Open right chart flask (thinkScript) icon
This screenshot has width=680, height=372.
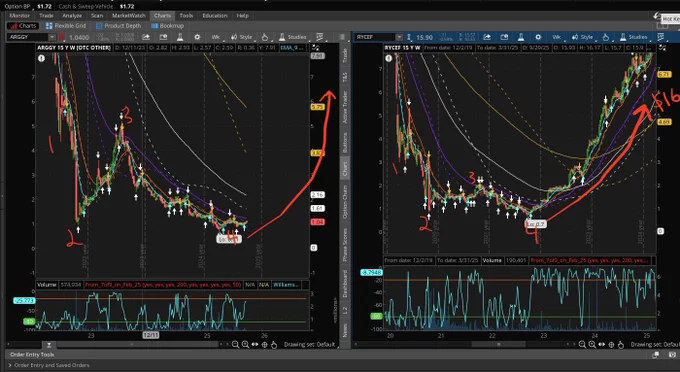521,37
